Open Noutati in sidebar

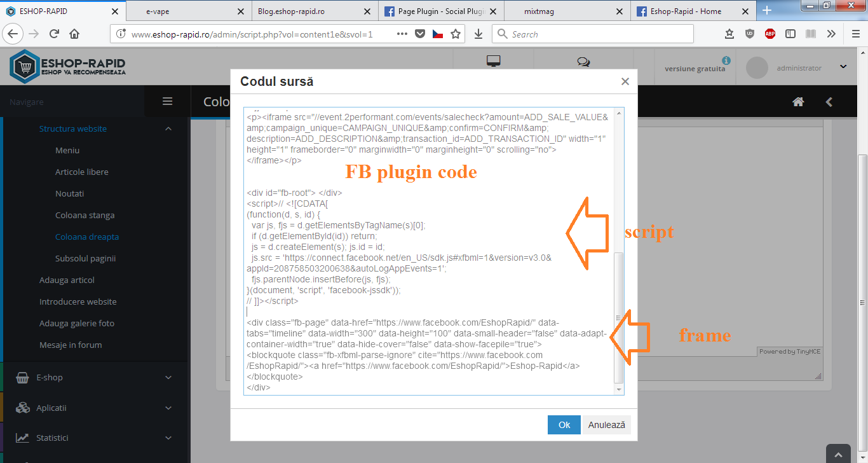click(x=70, y=193)
